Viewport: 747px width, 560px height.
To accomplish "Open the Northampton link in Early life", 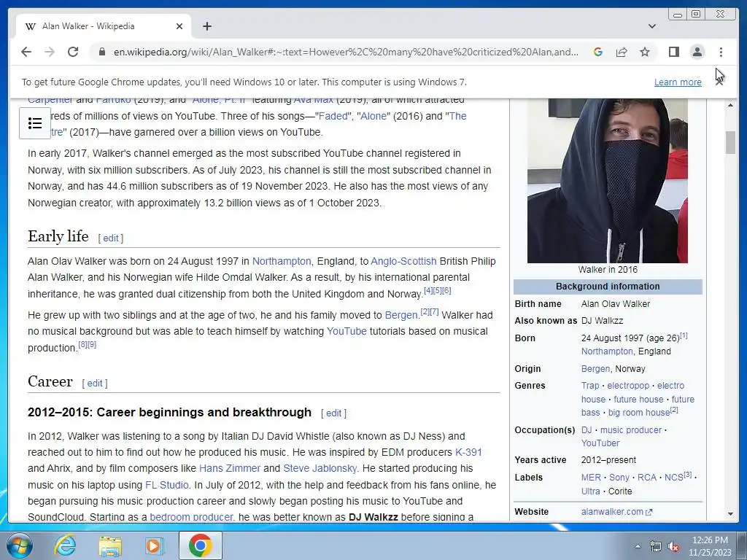I will tap(281, 262).
